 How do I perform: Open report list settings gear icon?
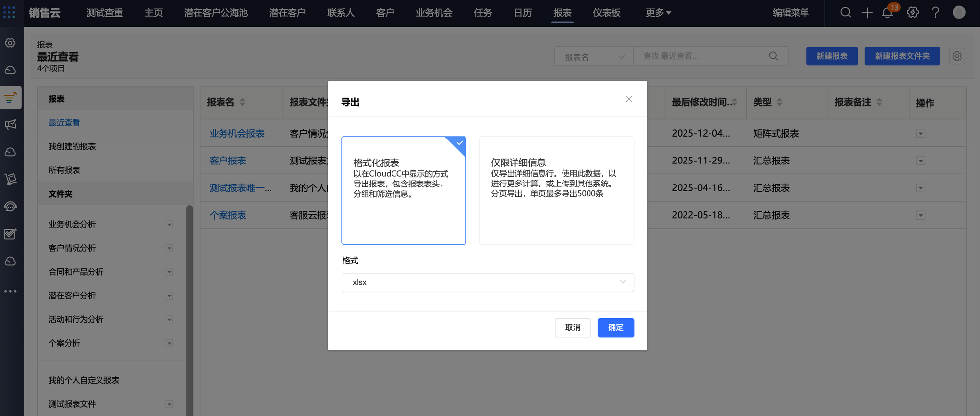coord(957,56)
